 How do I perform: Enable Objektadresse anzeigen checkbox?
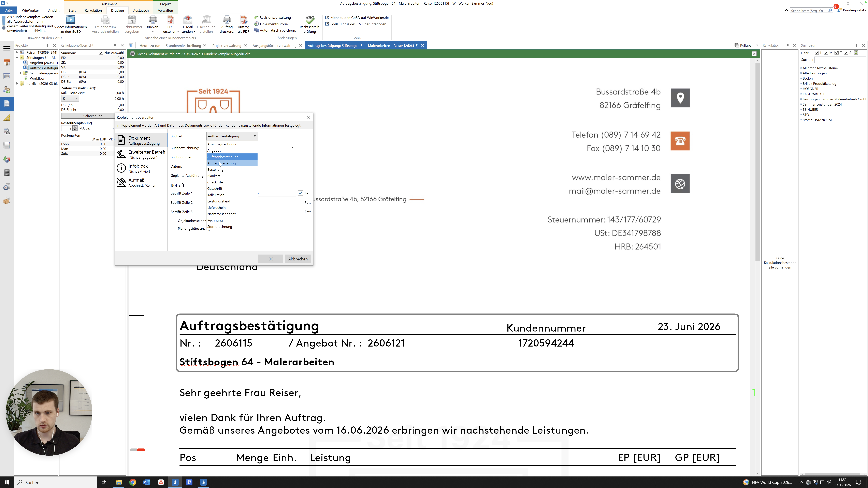click(174, 221)
